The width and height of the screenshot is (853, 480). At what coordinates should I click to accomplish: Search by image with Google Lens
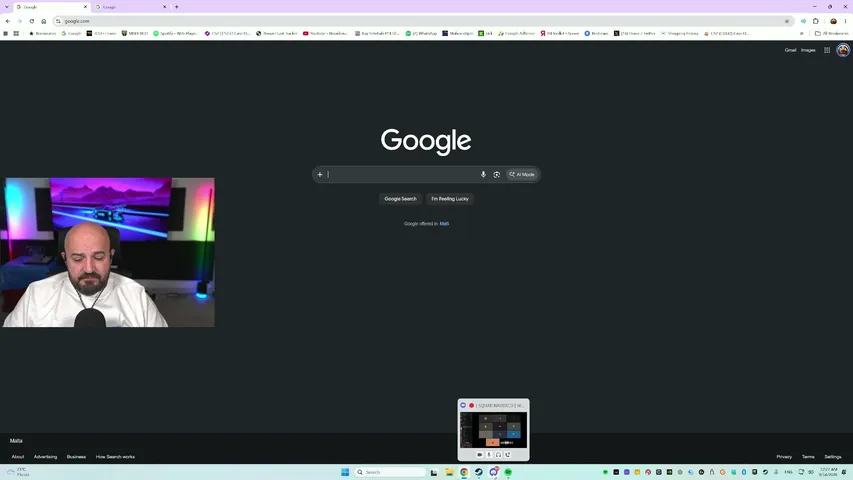click(x=497, y=175)
